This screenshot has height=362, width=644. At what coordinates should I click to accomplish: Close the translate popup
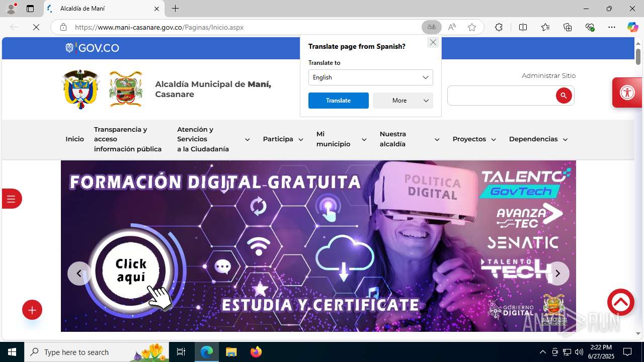point(433,42)
